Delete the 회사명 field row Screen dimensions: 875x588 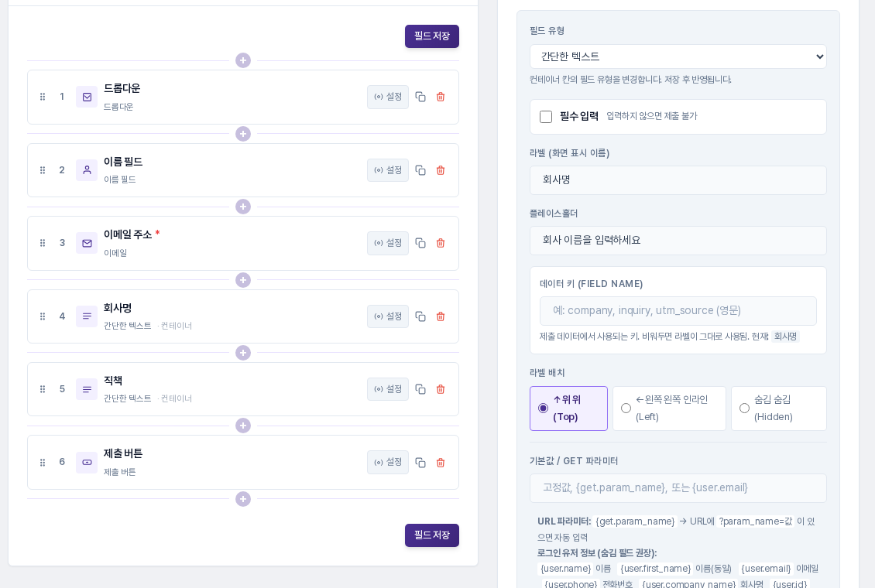(x=441, y=316)
